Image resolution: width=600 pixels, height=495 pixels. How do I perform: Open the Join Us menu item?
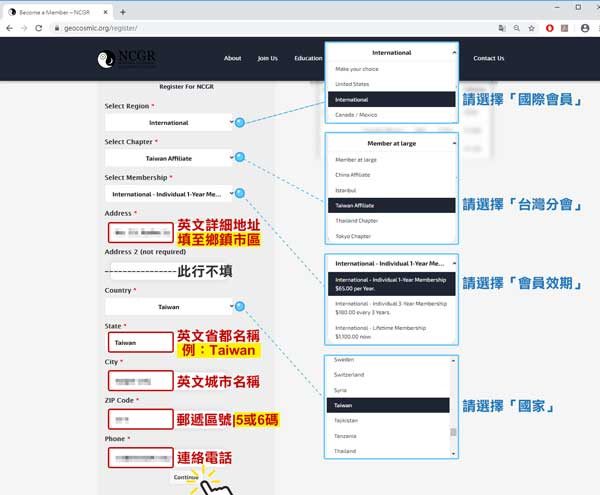click(x=267, y=58)
